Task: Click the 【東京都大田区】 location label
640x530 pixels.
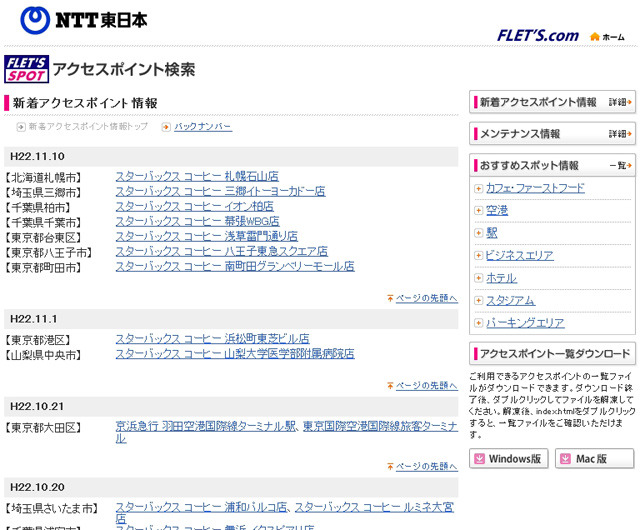Action: (43, 428)
